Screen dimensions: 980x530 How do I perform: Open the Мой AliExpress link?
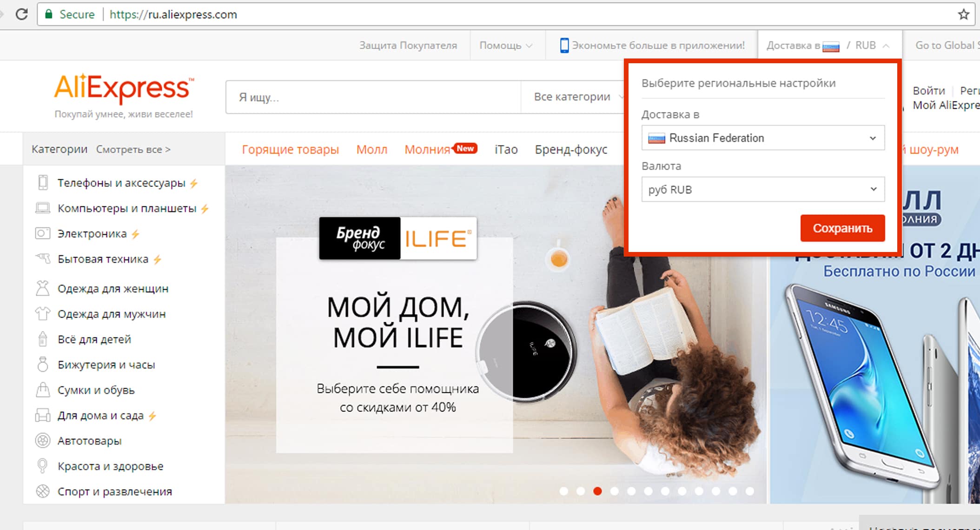pyautogui.click(x=946, y=105)
